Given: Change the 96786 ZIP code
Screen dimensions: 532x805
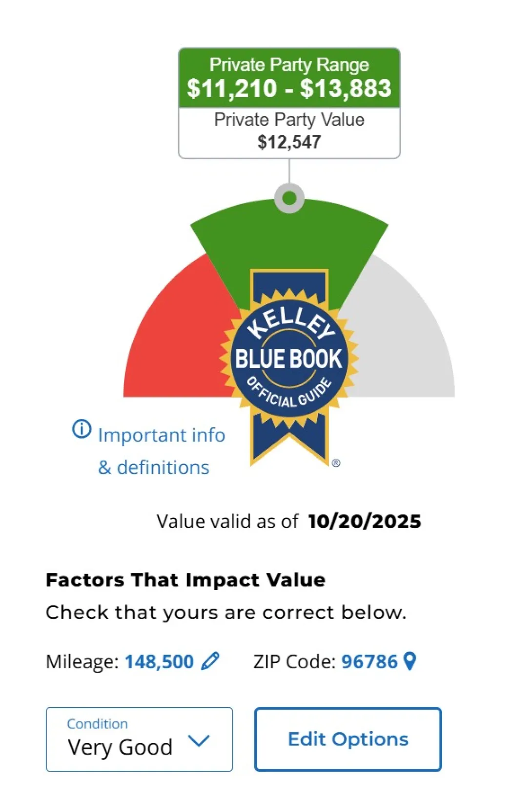Looking at the screenshot, I should [369, 662].
